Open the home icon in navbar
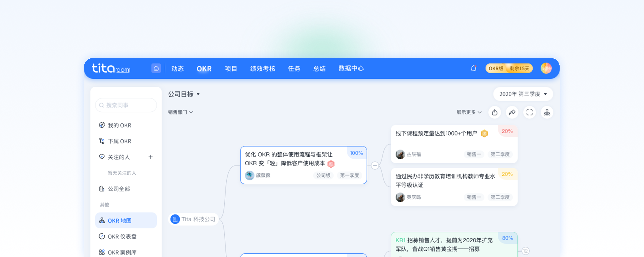The width and height of the screenshot is (644, 257). (x=156, y=68)
